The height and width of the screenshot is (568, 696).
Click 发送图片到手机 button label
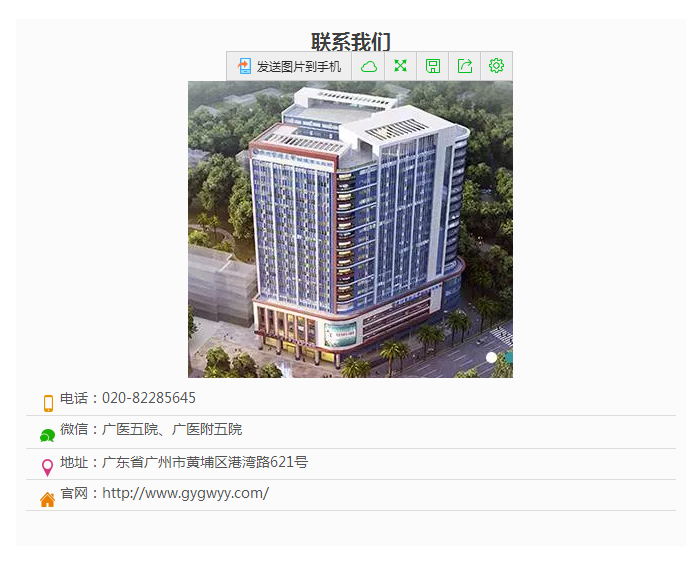[x=299, y=67]
